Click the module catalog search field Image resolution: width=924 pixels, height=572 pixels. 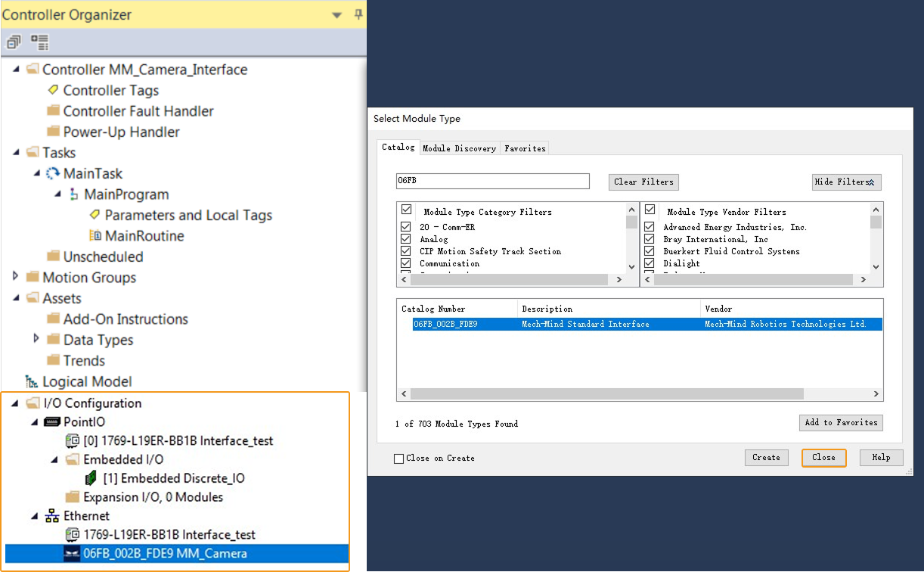pyautogui.click(x=492, y=182)
